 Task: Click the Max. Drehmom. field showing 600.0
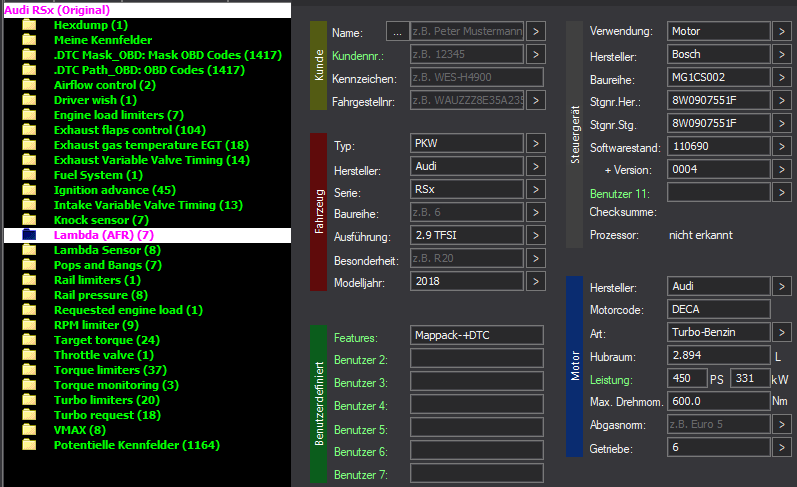tap(719, 401)
